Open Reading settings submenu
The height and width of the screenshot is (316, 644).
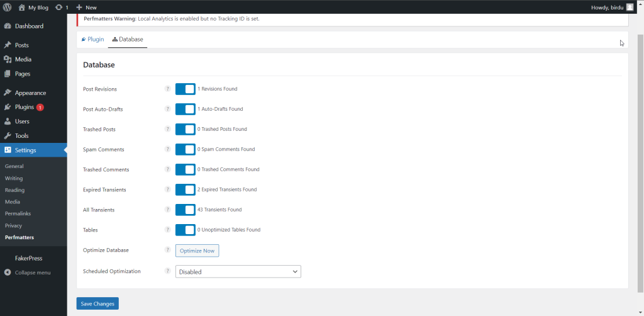pos(15,190)
